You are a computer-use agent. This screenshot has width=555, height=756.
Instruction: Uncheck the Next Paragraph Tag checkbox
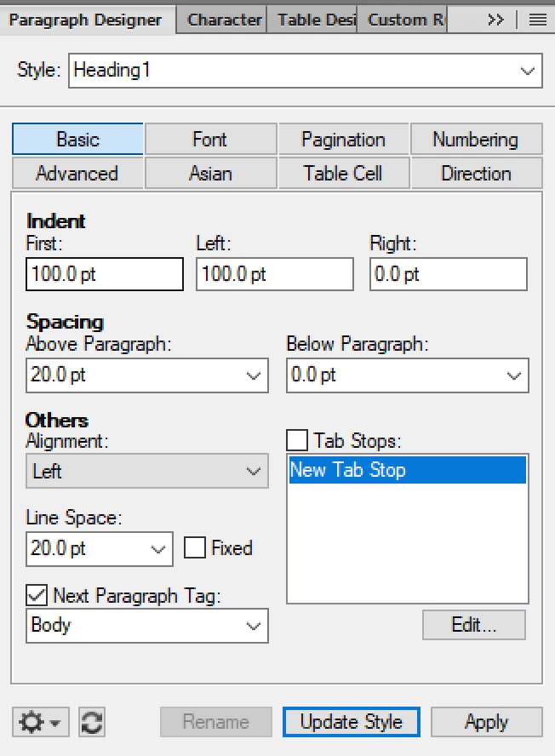coord(37,595)
